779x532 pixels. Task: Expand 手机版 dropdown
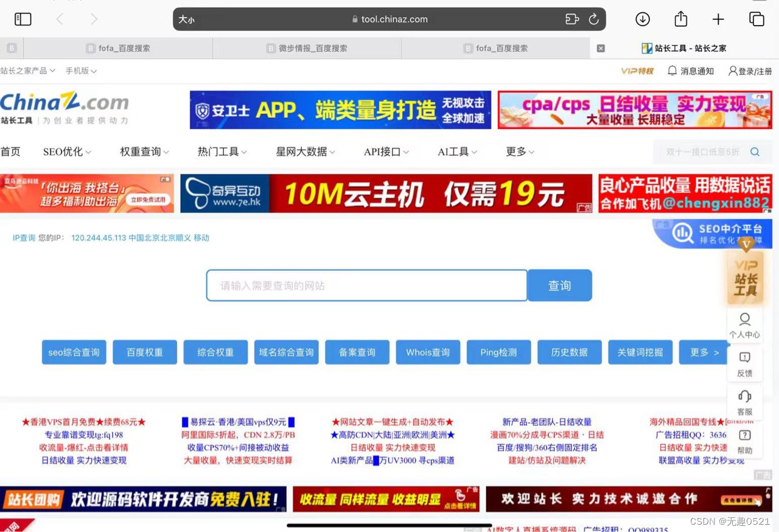(x=81, y=71)
